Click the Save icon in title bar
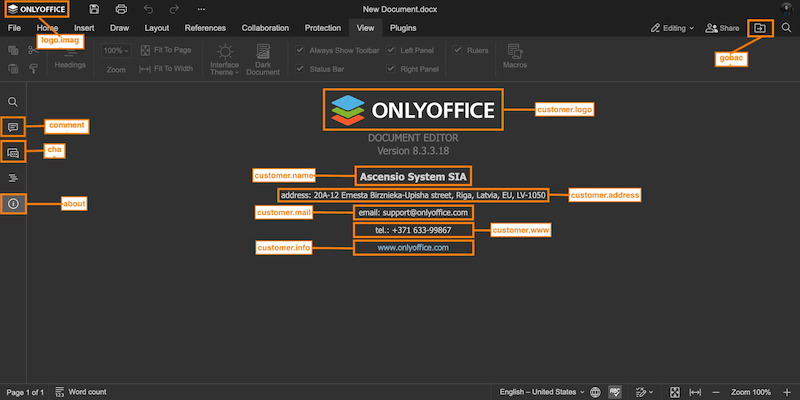Screen dimensions: 800x400 click(94, 9)
